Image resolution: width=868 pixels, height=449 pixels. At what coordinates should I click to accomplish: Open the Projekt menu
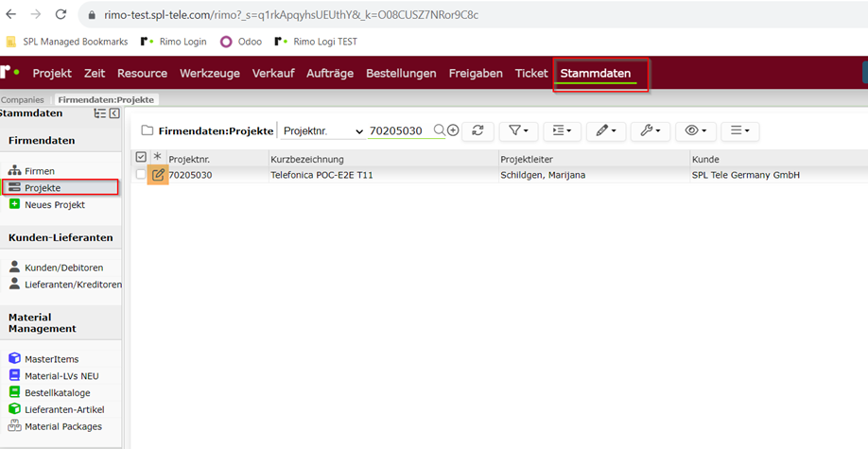click(52, 73)
